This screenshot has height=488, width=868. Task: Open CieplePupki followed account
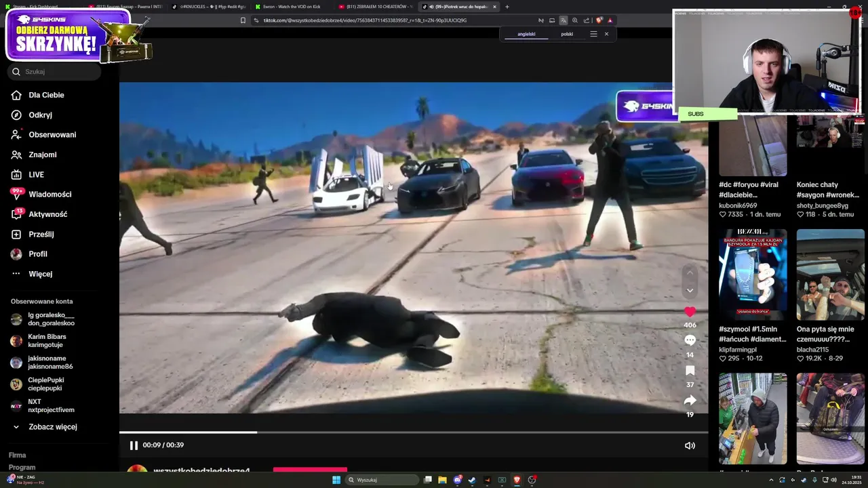tap(38, 384)
